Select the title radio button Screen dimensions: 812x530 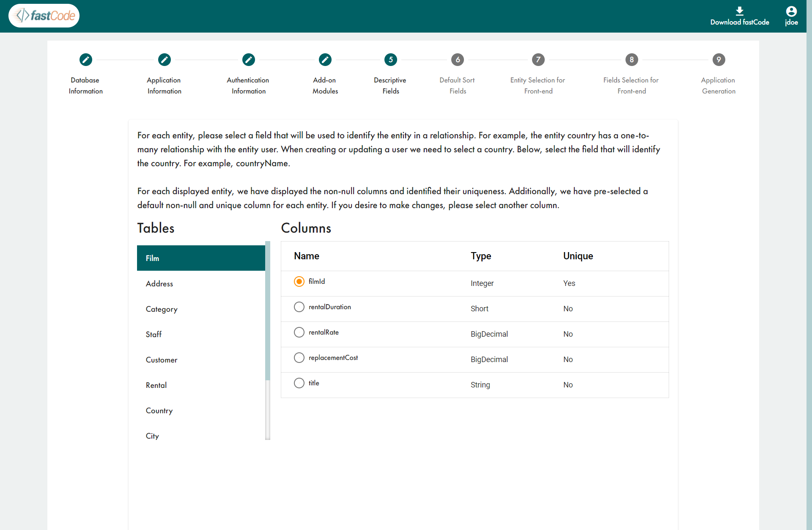(x=299, y=383)
